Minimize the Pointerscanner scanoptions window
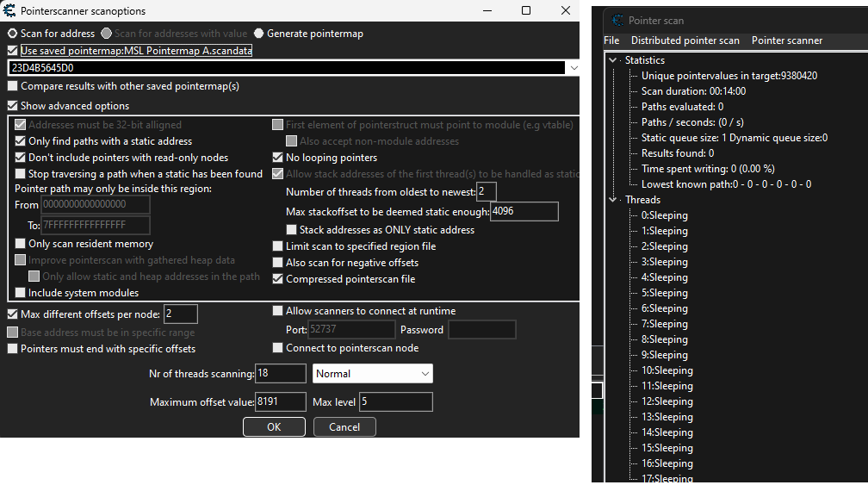Image resolution: width=868 pixels, height=485 pixels. 487,11
